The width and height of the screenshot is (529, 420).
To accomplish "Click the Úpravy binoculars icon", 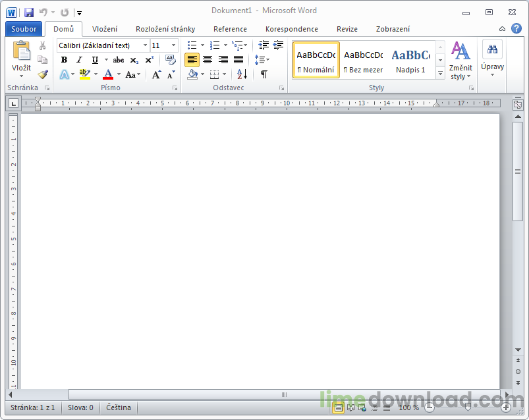I will (492, 49).
